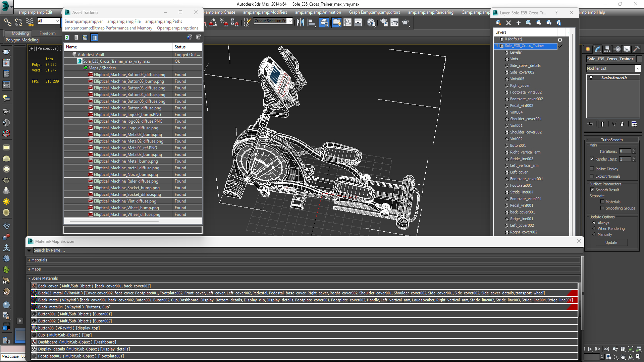
Task: Click the Unlink Selection icon
Action: pos(18,22)
